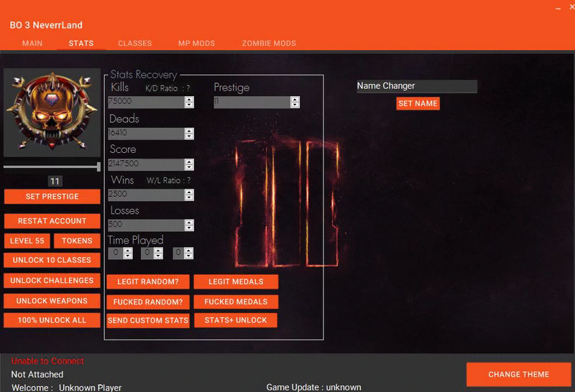This screenshot has width=575, height=392.
Task: Increase Losses value with up arrow
Action: pos(189,223)
